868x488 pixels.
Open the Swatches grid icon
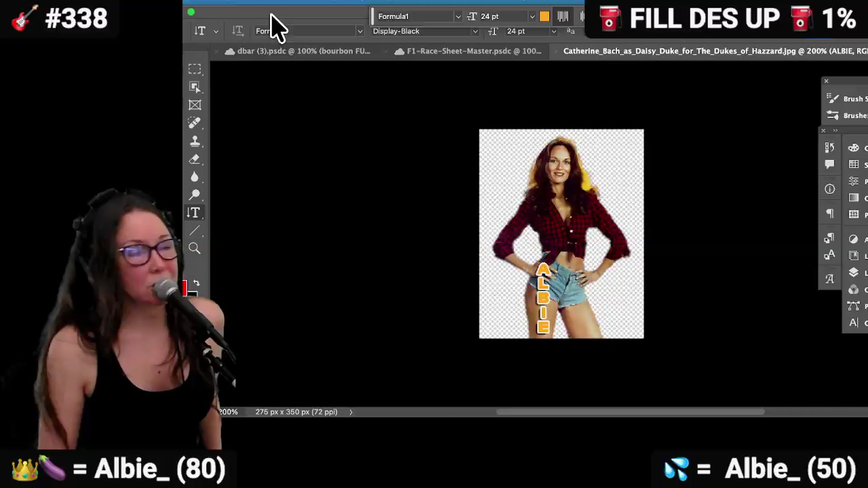[854, 164]
